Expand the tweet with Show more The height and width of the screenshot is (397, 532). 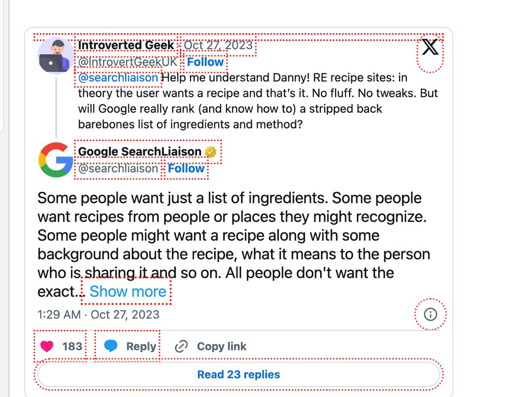[x=128, y=291]
